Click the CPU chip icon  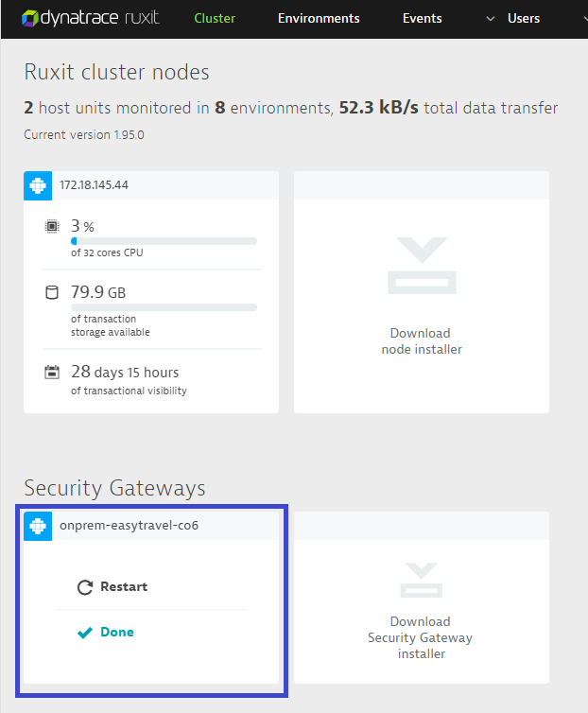coord(52,226)
